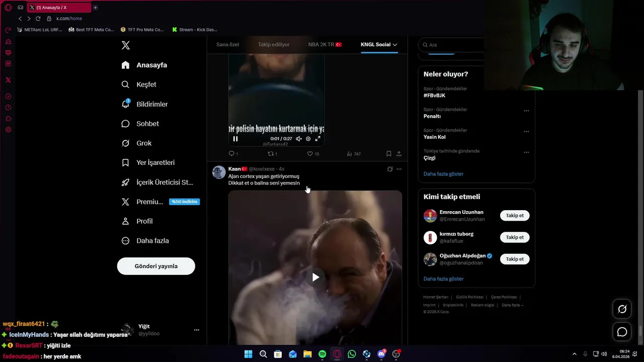
Task: Follow Emrecan Uzunhan with Takip et
Action: (515, 216)
